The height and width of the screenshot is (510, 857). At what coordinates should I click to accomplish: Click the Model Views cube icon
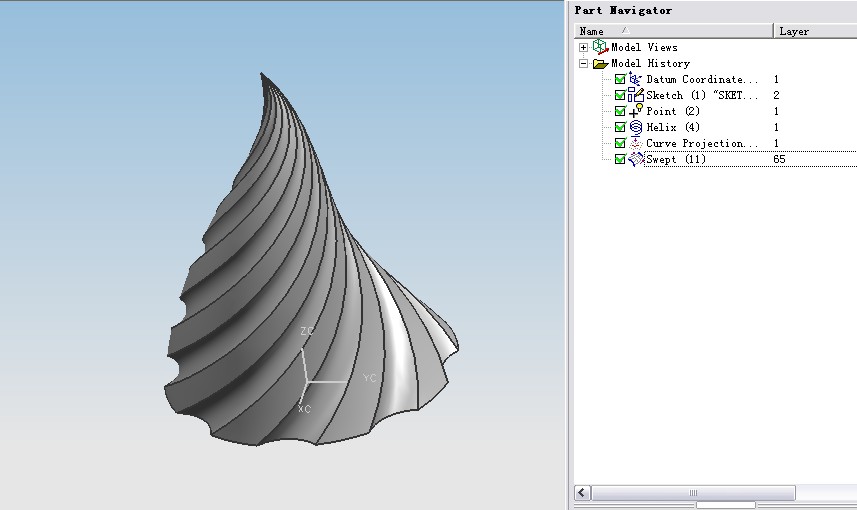[x=600, y=47]
